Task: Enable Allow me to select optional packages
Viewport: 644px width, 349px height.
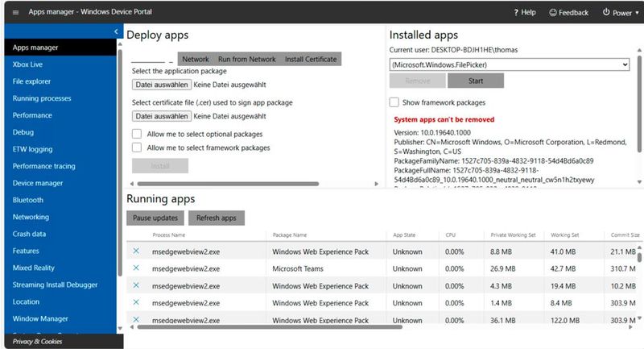Action: [x=137, y=134]
